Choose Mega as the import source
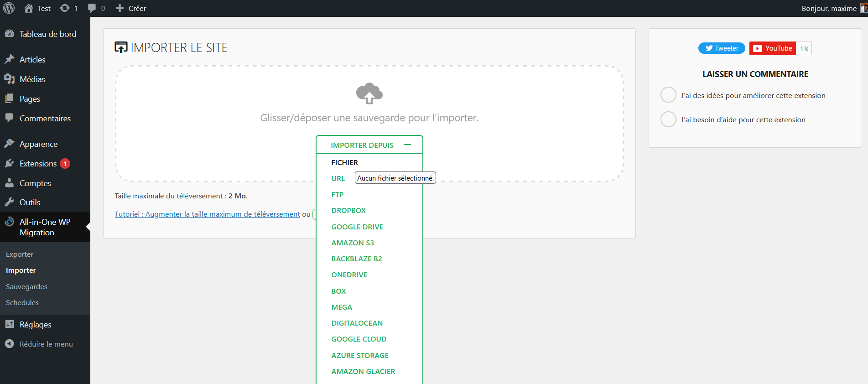Image resolution: width=868 pixels, height=384 pixels. point(342,307)
